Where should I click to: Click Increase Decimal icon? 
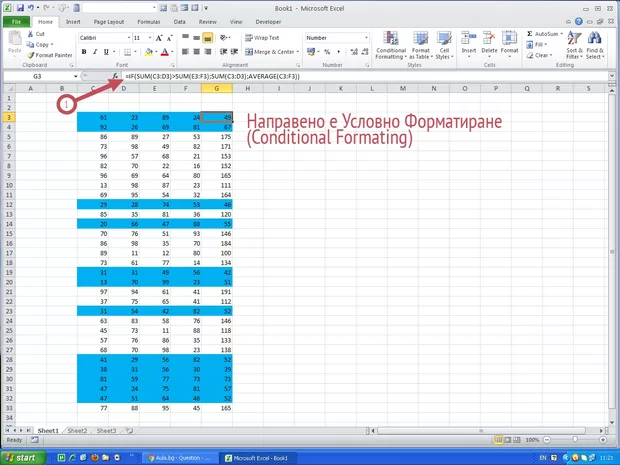(x=354, y=52)
